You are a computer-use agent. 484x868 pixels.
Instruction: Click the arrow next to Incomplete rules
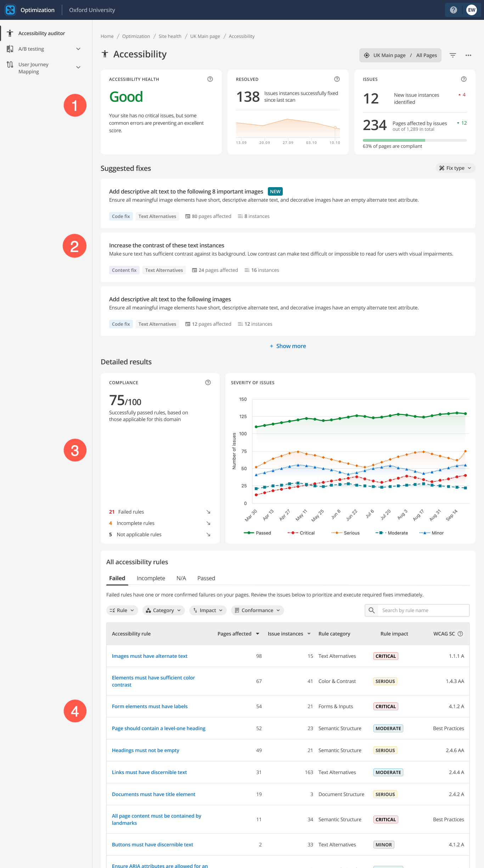point(208,523)
